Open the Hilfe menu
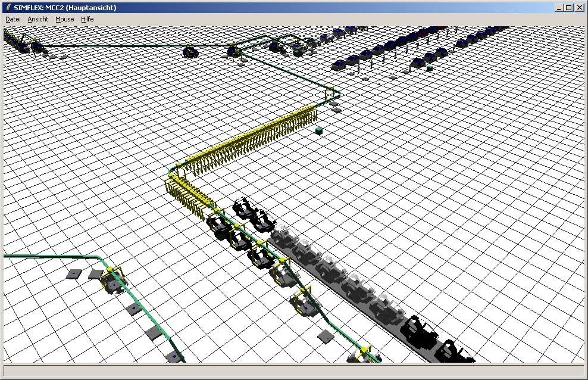Viewport: 588px width, 380px height. click(x=87, y=19)
